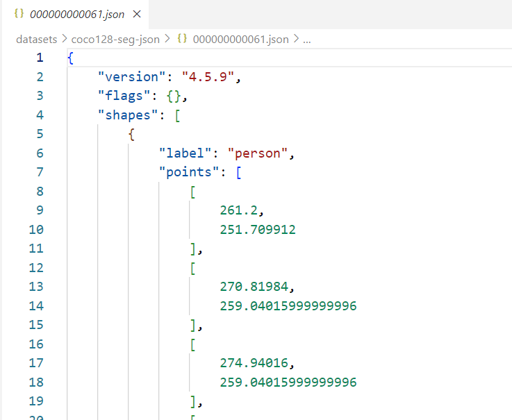
Task: Click line number 4 in gutter
Action: pos(40,115)
